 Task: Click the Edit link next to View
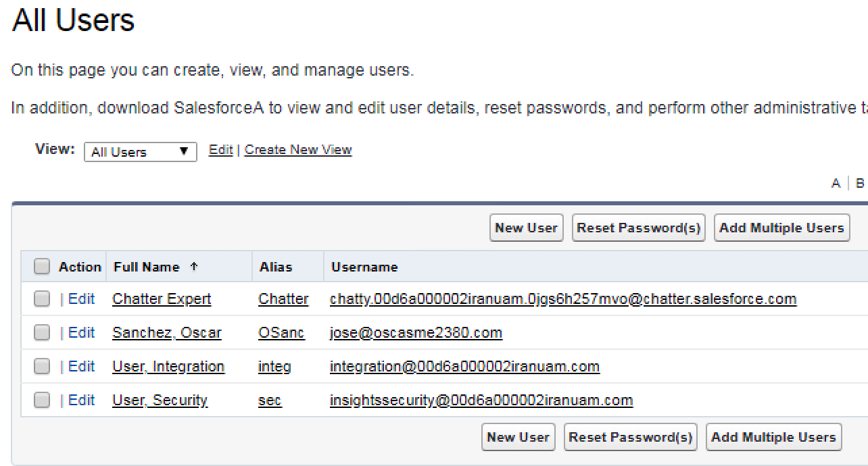(220, 150)
